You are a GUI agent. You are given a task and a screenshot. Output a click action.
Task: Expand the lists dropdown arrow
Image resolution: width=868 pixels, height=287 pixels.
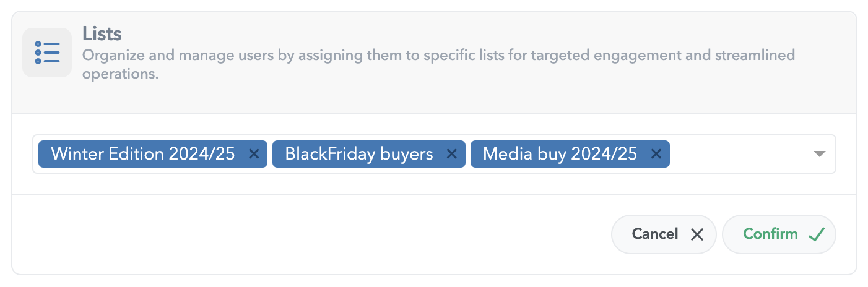[x=820, y=154]
